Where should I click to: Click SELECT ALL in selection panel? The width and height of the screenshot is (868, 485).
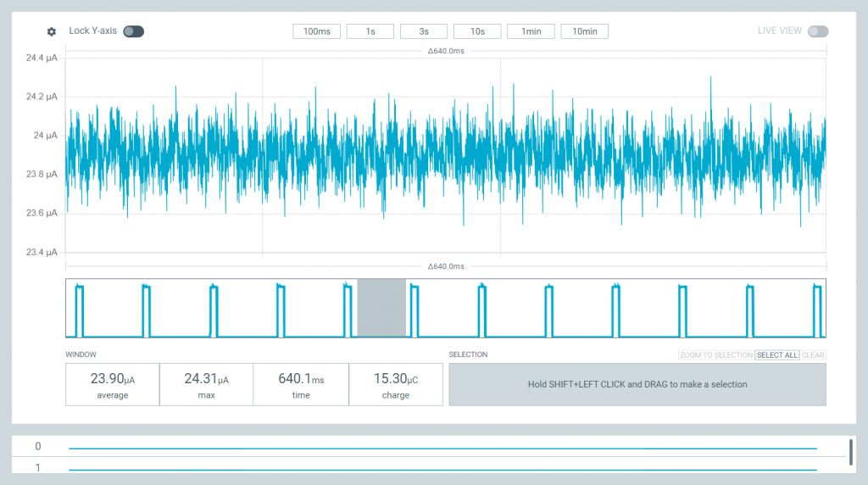pos(777,355)
